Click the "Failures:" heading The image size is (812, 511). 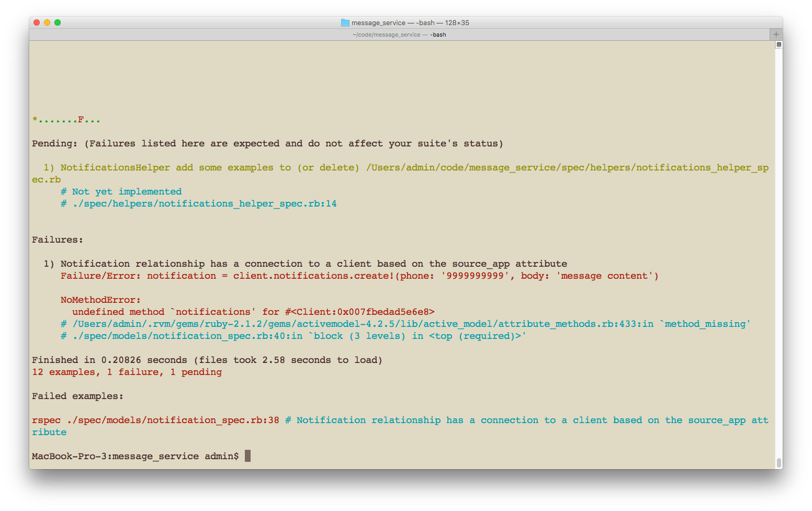tap(57, 240)
